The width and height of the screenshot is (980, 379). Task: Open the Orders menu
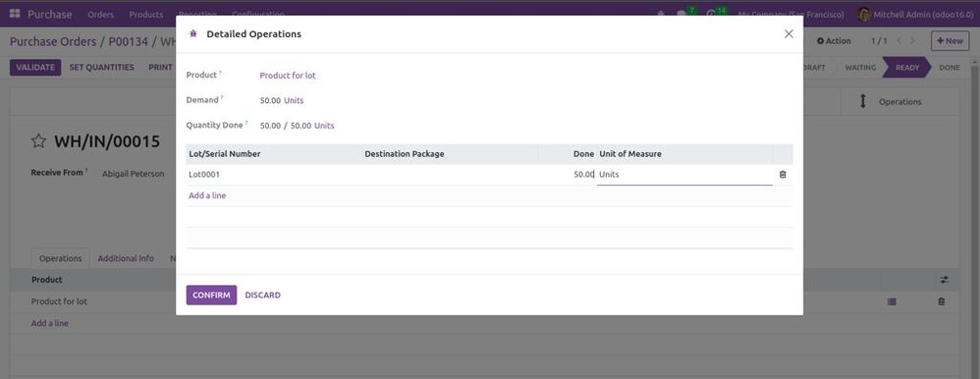coord(100,14)
